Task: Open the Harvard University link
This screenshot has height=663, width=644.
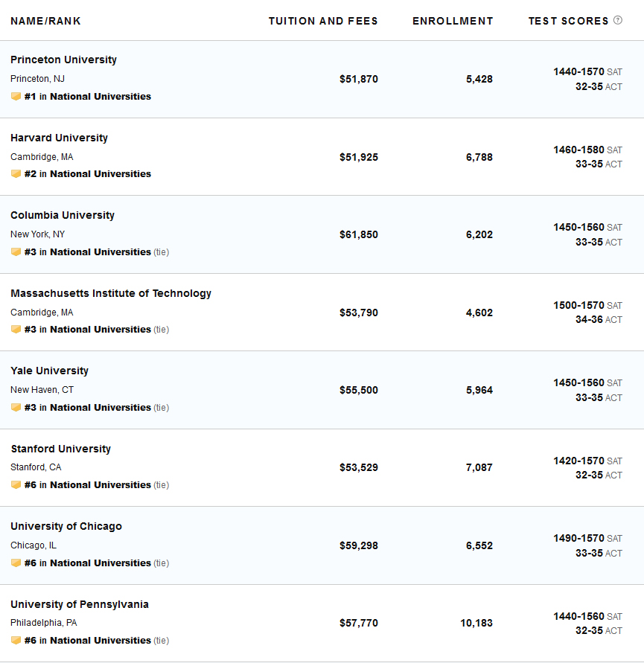Action: tap(59, 138)
